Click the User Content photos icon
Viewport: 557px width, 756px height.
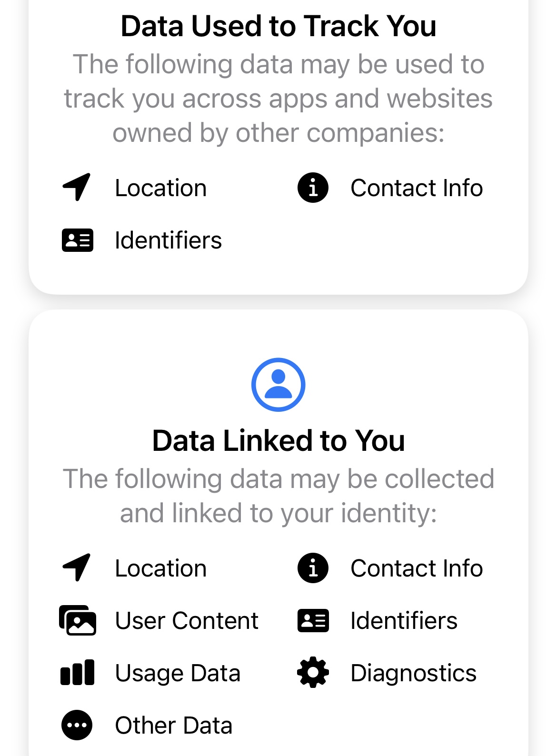77,620
